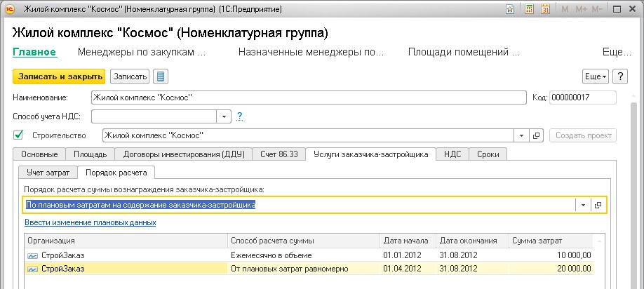Click the help question mark button
644x289 pixels.
[x=619, y=76]
